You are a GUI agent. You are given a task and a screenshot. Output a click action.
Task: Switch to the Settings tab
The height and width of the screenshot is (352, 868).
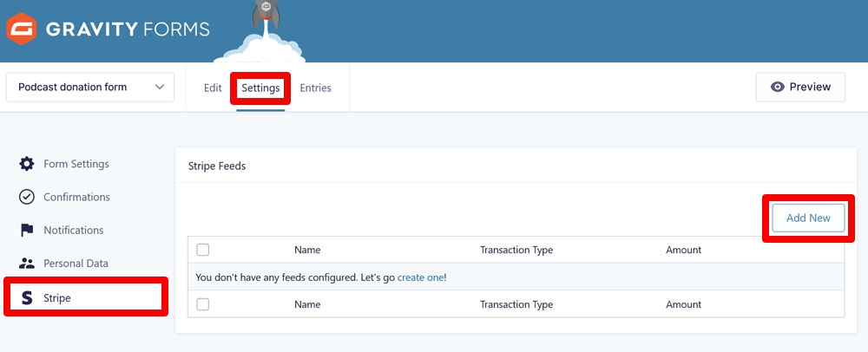click(x=260, y=88)
